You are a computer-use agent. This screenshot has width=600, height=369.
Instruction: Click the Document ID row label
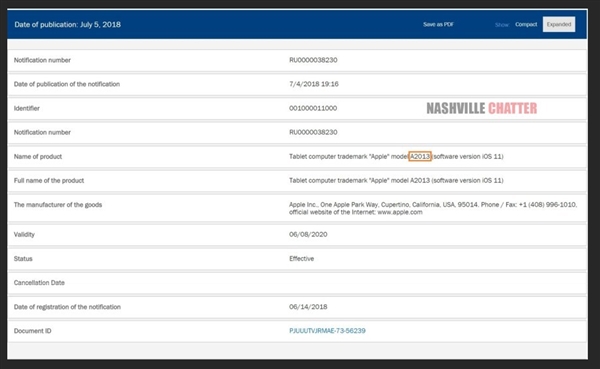[33, 331]
